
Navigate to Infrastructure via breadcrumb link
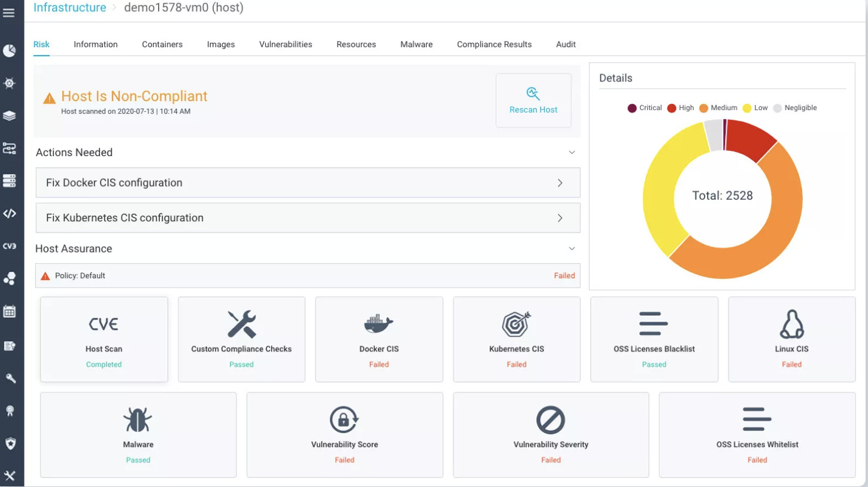[x=71, y=7]
